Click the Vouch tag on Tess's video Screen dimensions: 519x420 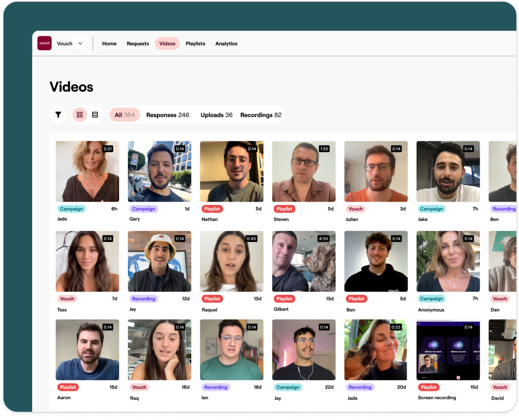(67, 298)
